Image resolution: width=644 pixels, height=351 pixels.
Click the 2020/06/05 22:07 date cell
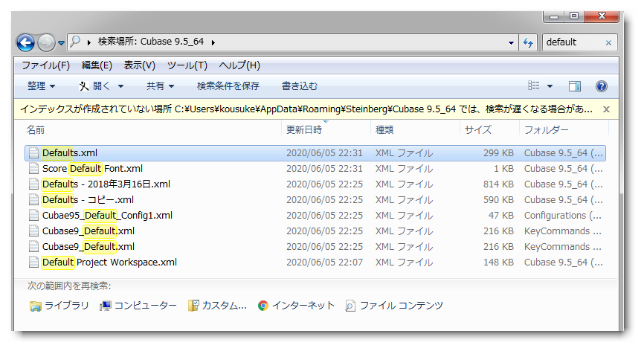[x=324, y=263]
